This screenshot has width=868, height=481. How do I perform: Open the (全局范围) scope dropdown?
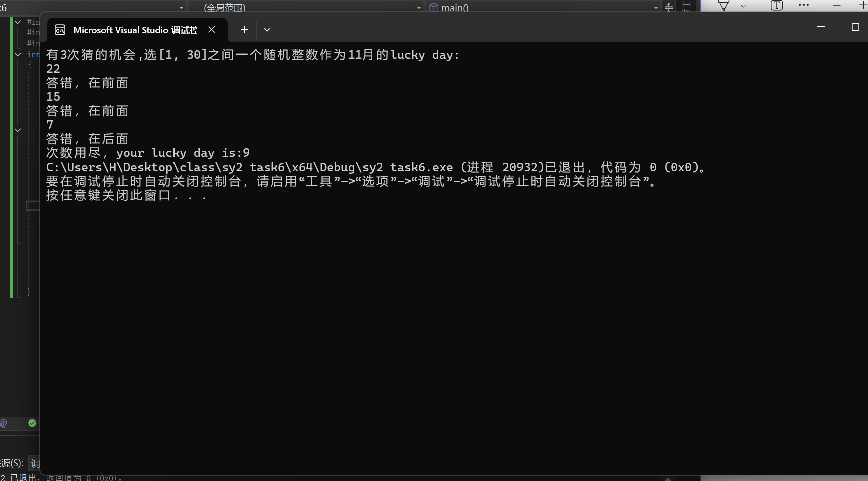pyautogui.click(x=419, y=7)
